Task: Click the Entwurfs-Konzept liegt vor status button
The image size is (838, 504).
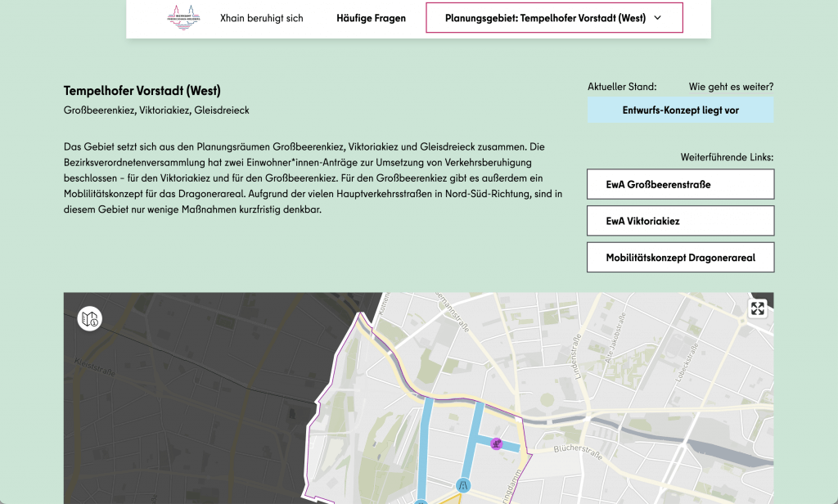Action: coord(679,110)
